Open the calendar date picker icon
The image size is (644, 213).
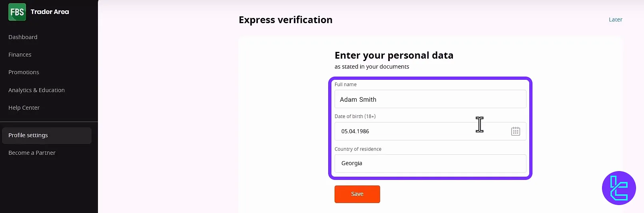click(515, 131)
